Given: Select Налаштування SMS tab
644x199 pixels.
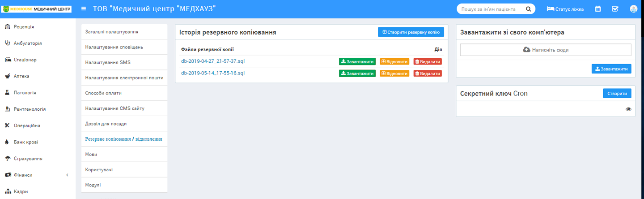Looking at the screenshot, I should (124, 62).
